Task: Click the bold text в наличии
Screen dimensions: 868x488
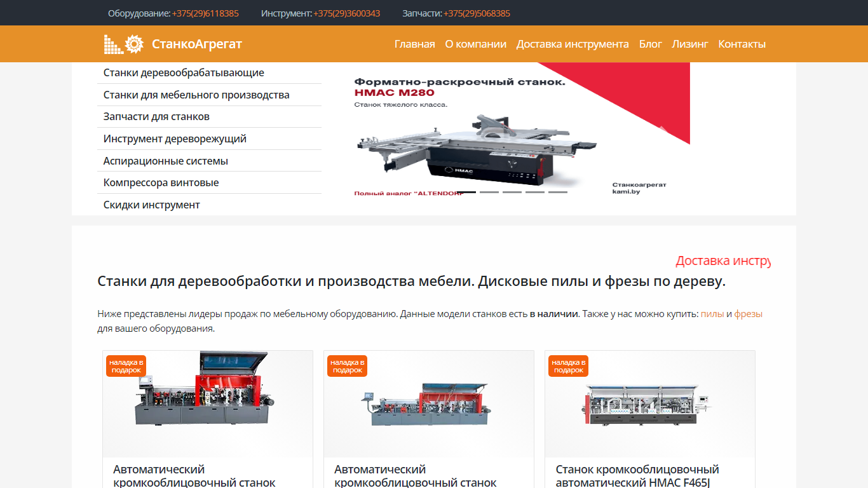Action: tap(554, 314)
